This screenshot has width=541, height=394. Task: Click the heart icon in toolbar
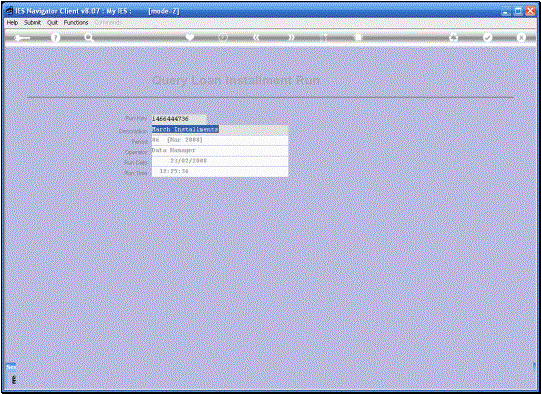189,37
